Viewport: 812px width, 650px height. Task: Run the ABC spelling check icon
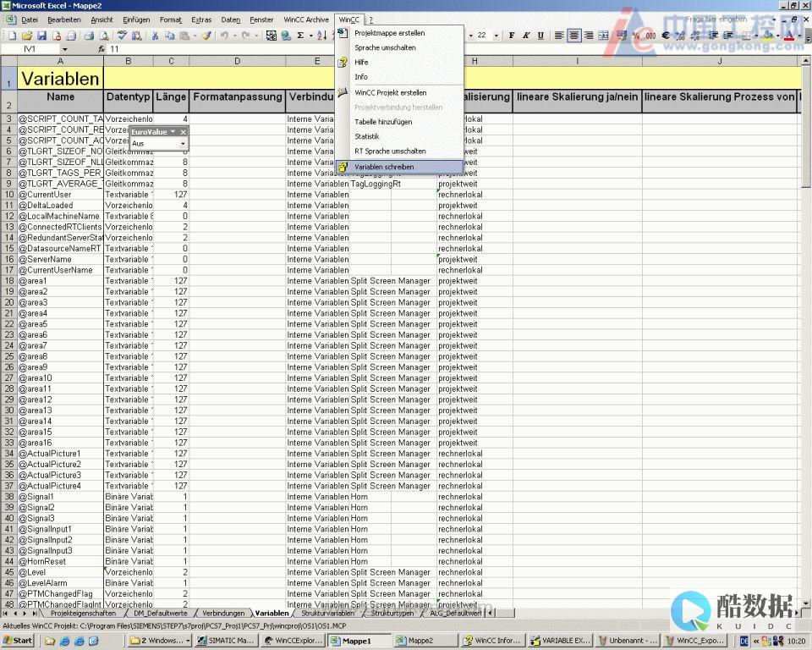(122, 36)
